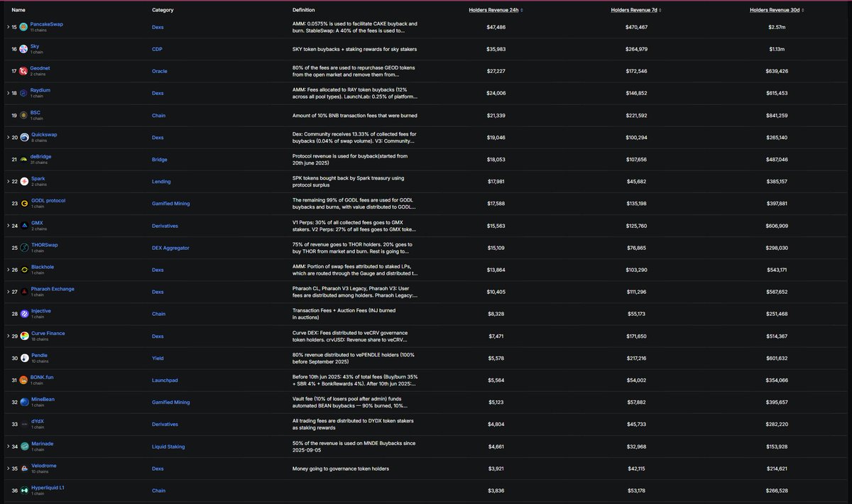Expand the Quickswap row chevron

[8, 137]
